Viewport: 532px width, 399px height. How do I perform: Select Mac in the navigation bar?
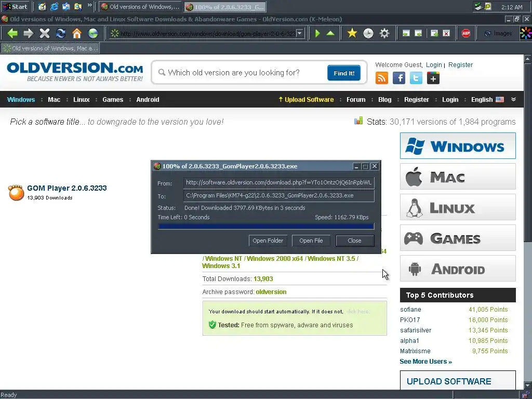pyautogui.click(x=54, y=99)
